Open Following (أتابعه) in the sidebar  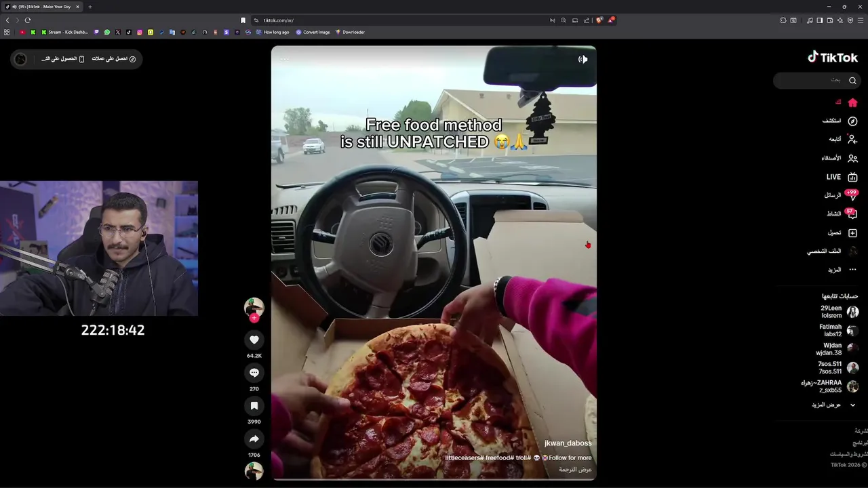click(843, 139)
